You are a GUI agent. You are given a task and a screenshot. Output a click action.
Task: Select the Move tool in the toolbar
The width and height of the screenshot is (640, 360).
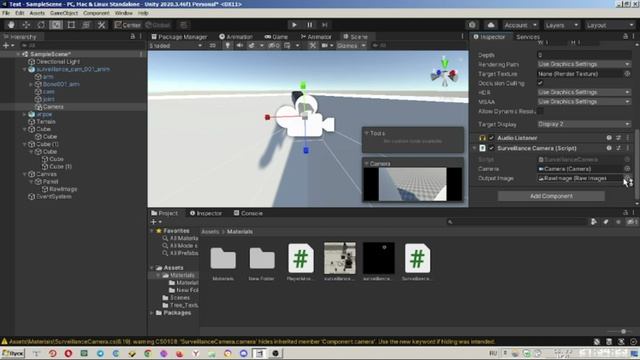26,25
